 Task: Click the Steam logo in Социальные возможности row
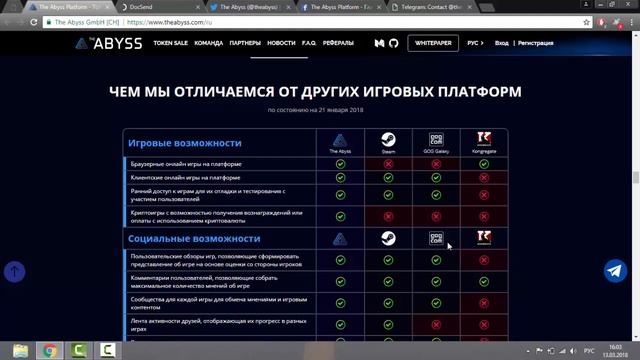(388, 238)
